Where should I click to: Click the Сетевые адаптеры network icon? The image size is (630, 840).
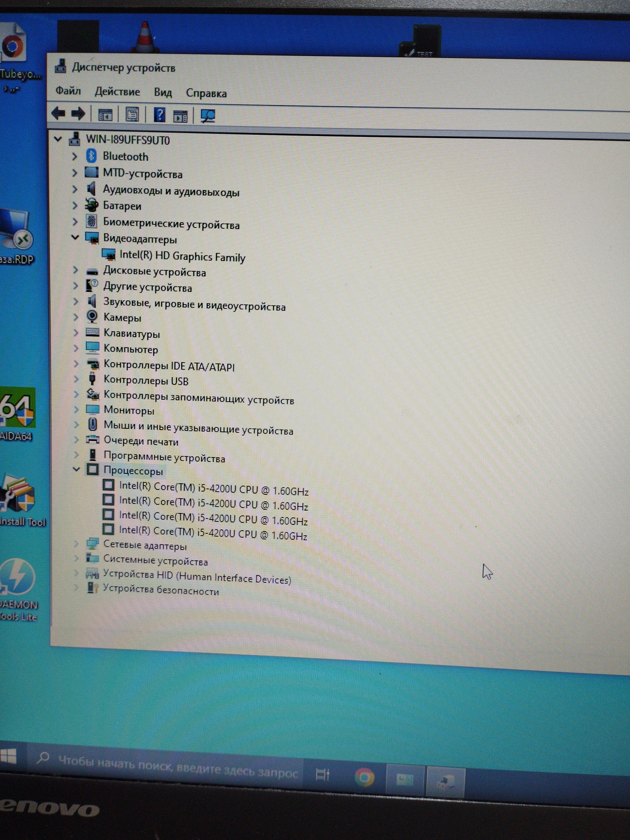[x=92, y=544]
